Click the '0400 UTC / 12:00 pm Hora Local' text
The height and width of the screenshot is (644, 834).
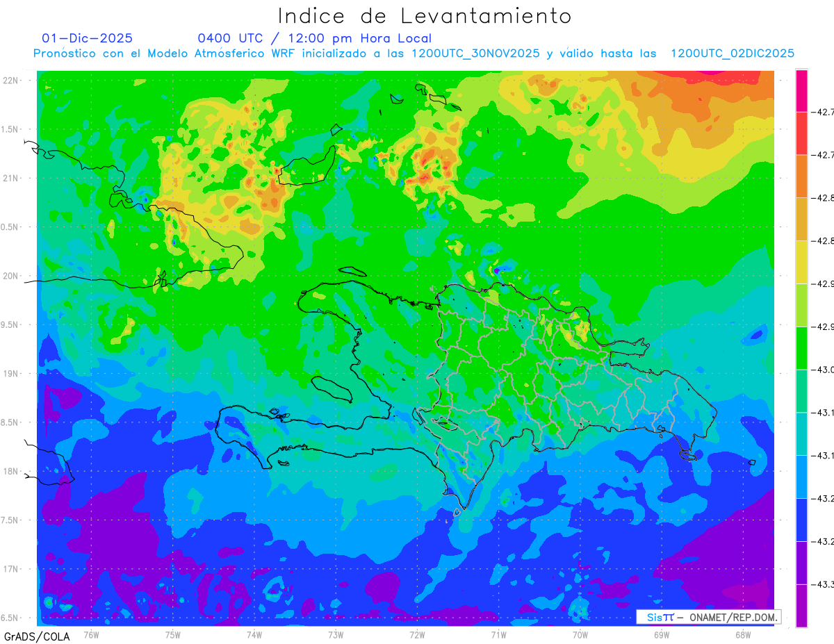click(315, 38)
